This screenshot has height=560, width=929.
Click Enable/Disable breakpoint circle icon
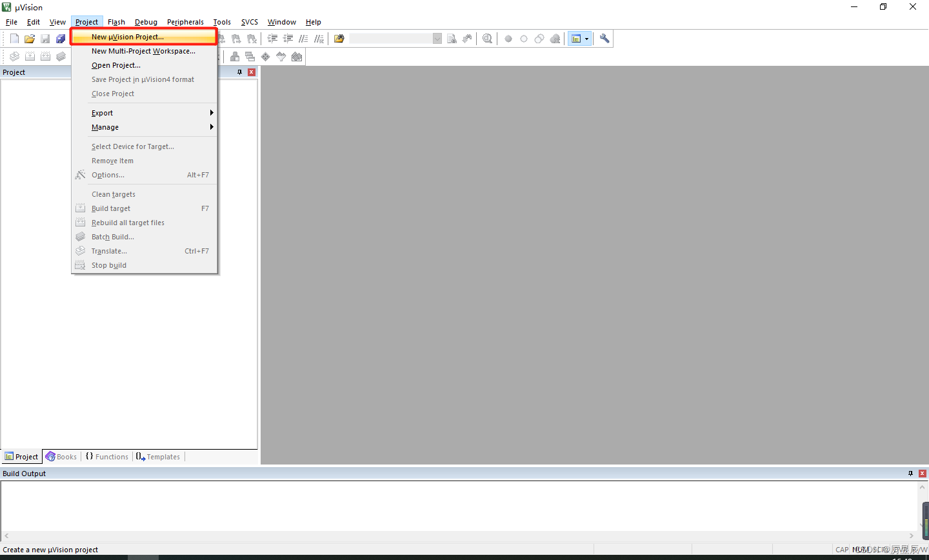pyautogui.click(x=524, y=39)
